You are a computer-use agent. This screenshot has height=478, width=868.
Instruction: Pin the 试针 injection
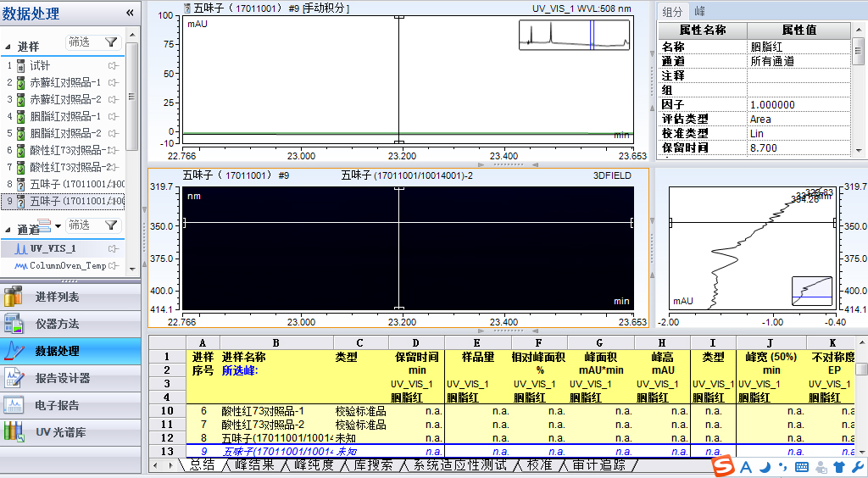click(114, 66)
